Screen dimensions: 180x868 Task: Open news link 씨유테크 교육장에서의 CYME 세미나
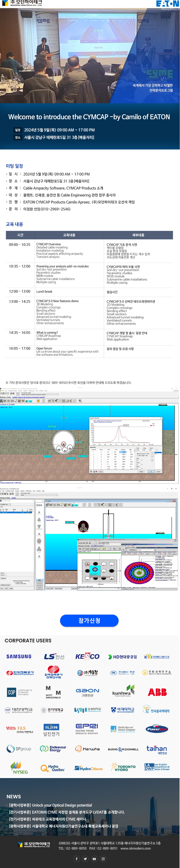(47, 819)
